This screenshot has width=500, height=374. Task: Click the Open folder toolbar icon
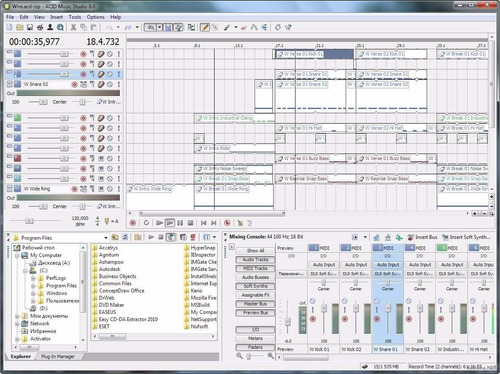(20, 27)
